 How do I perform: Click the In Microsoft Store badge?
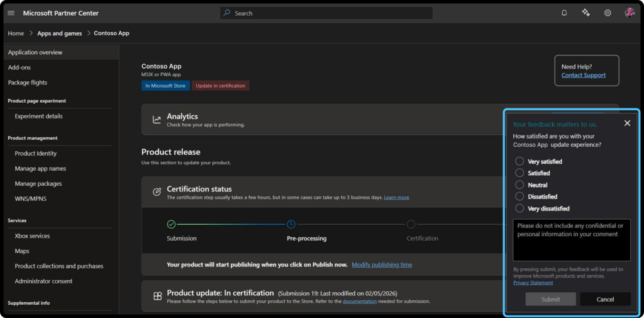(x=165, y=86)
